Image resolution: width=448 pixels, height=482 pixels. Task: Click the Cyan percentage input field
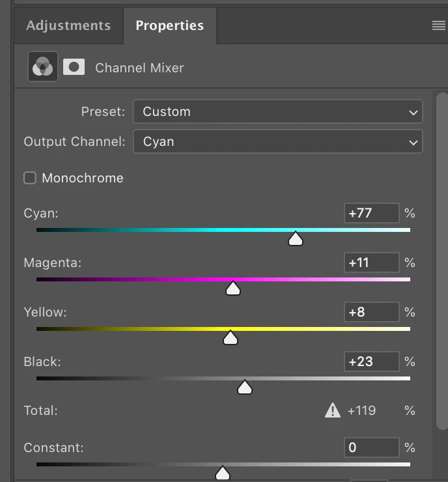tap(371, 213)
